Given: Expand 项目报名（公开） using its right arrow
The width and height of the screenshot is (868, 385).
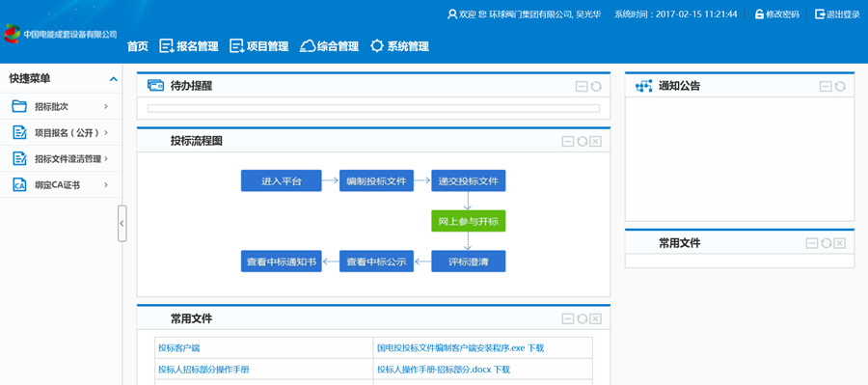Looking at the screenshot, I should (x=106, y=132).
